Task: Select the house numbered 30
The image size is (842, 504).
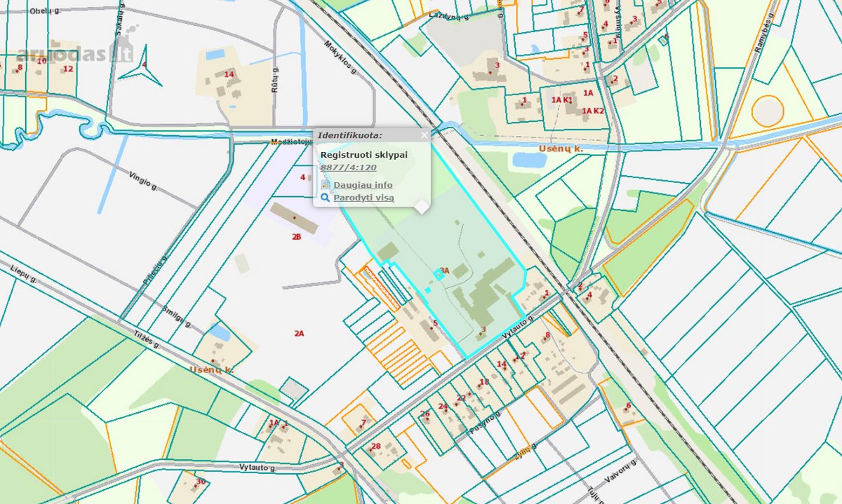Action: (x=201, y=481)
